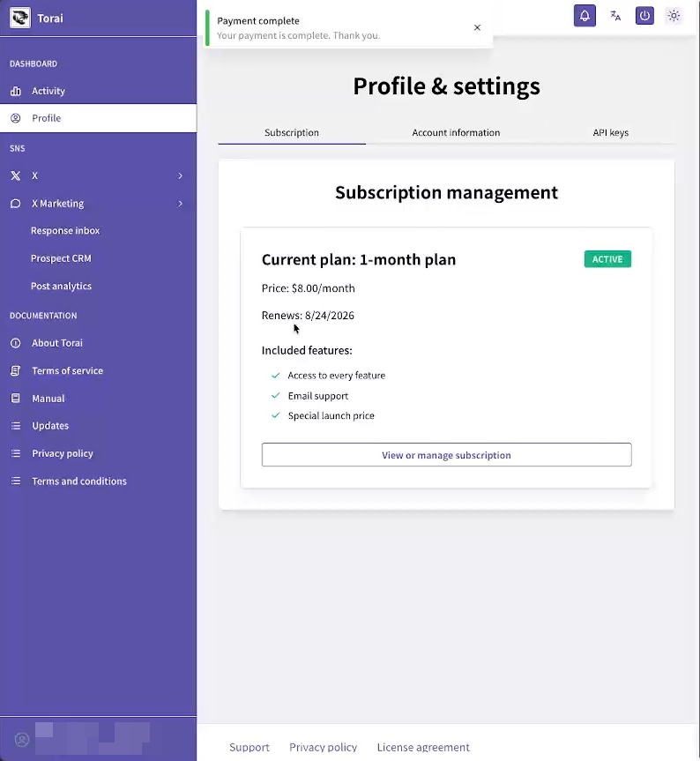
Task: Open the License agreement link
Action: tap(423, 747)
